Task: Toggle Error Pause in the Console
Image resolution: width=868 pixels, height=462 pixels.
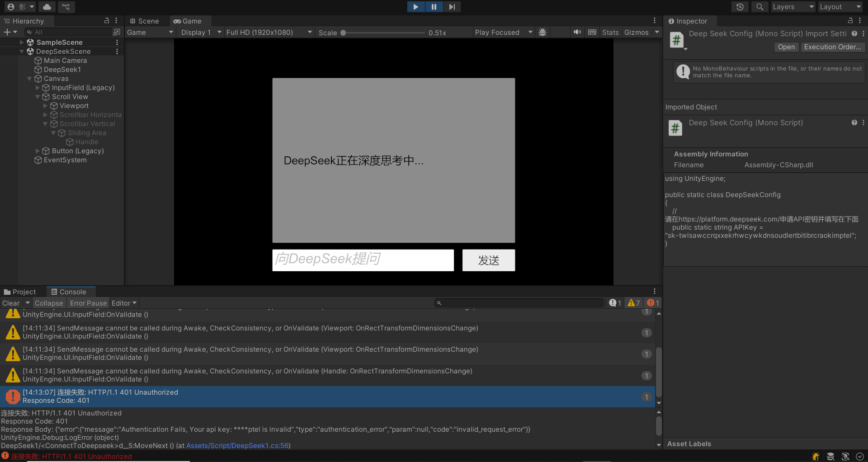Action: click(x=88, y=303)
